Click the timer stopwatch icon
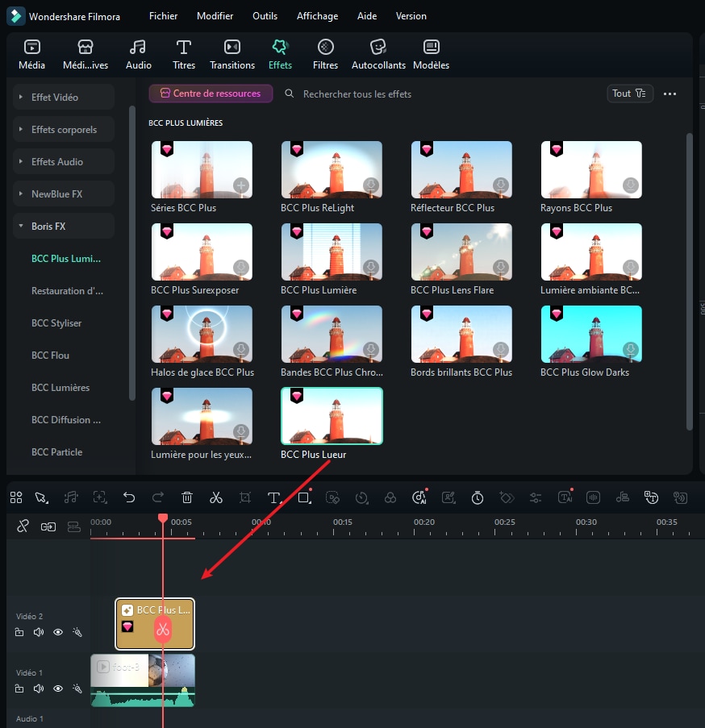Screen dimensions: 705x728 click(478, 498)
